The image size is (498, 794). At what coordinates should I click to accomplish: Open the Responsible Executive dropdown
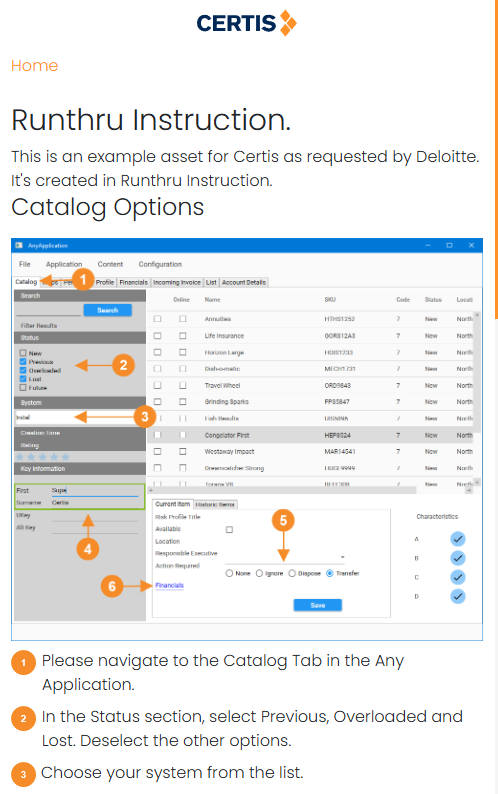click(285, 557)
